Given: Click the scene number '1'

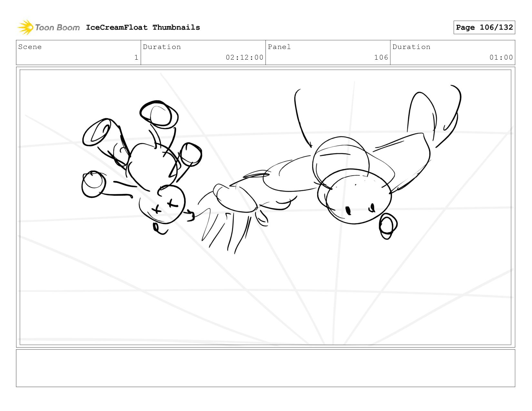Looking at the screenshot, I should pyautogui.click(x=136, y=57).
